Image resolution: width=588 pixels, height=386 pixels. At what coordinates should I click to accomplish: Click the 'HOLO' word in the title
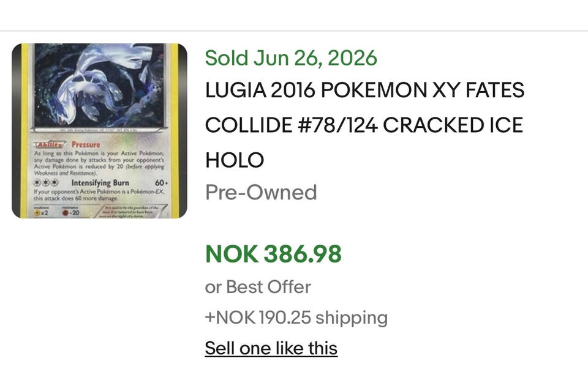coord(235,160)
